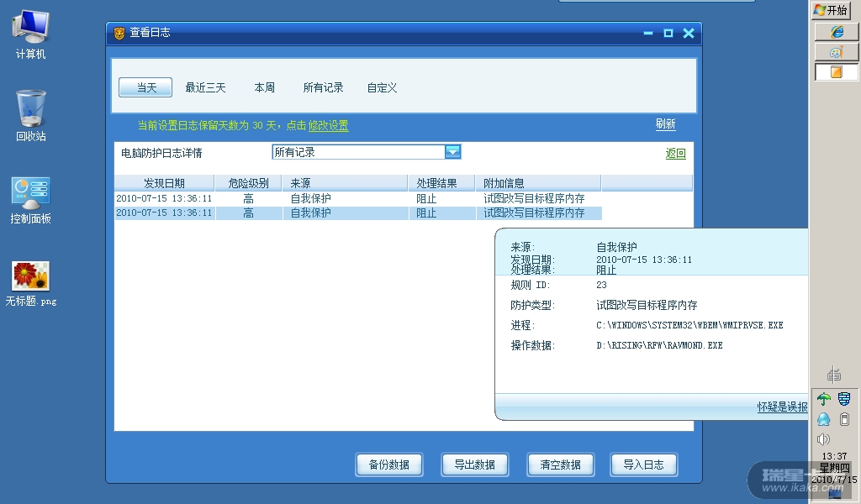Switch to the 最近三天 tab

[x=205, y=87]
